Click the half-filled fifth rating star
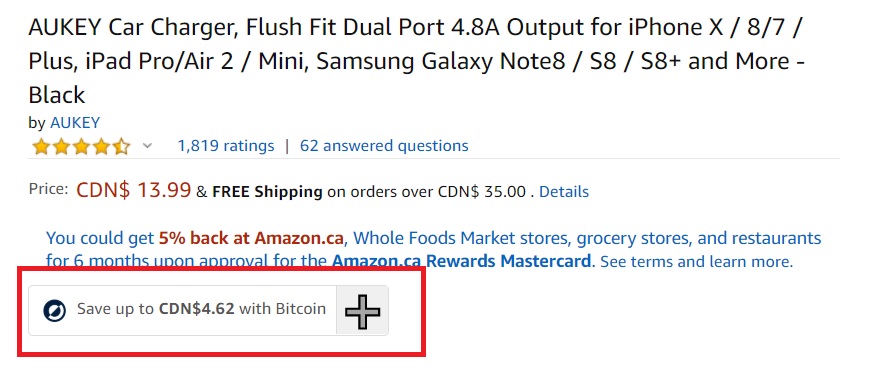The image size is (869, 371). pyautogui.click(x=121, y=147)
